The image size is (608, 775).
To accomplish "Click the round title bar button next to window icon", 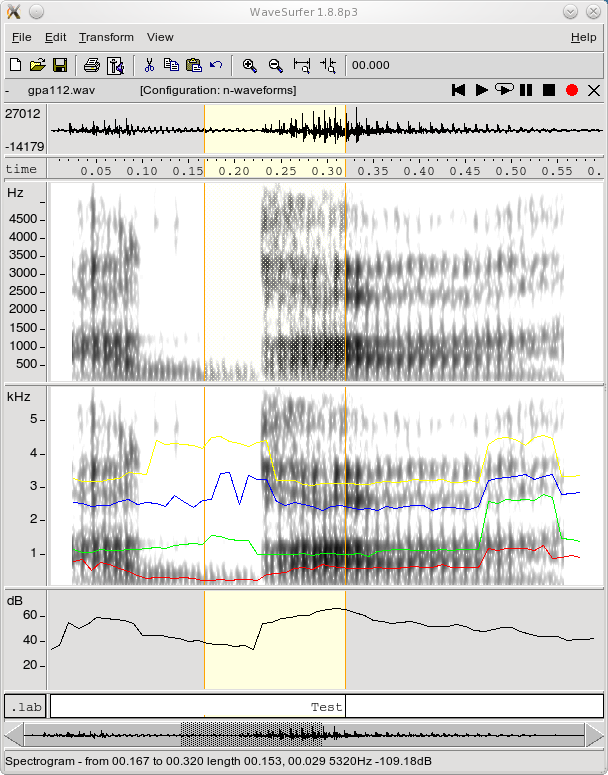I will (x=37, y=12).
